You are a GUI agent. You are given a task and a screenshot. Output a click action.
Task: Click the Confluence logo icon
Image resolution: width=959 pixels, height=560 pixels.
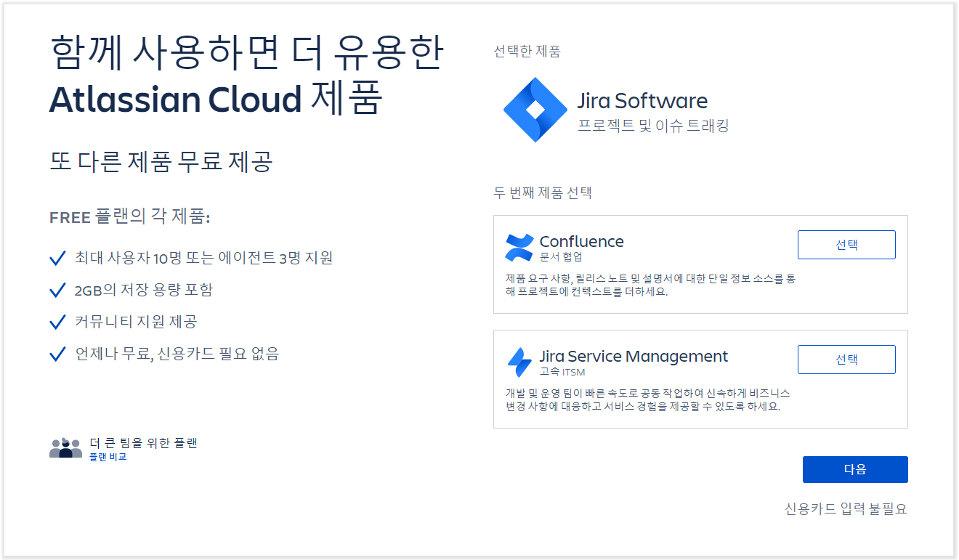(519, 248)
